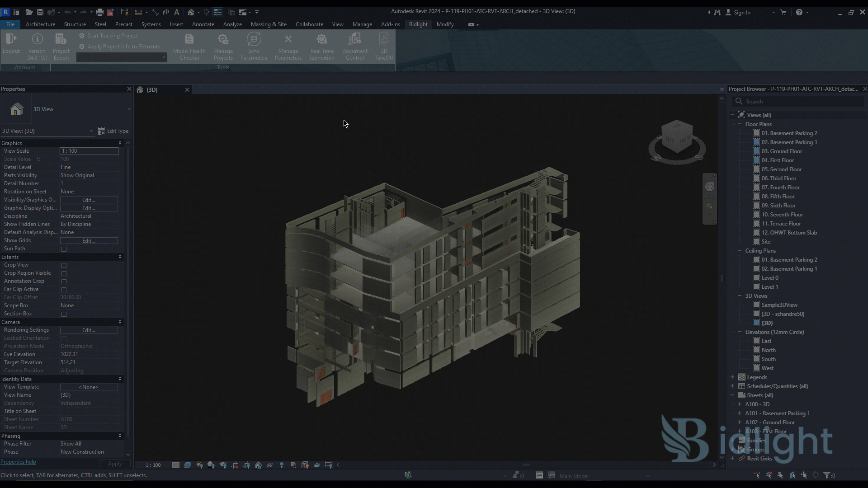Enable the Sun Path toggle
Viewport: 868px width, 488px height.
pos(64,249)
